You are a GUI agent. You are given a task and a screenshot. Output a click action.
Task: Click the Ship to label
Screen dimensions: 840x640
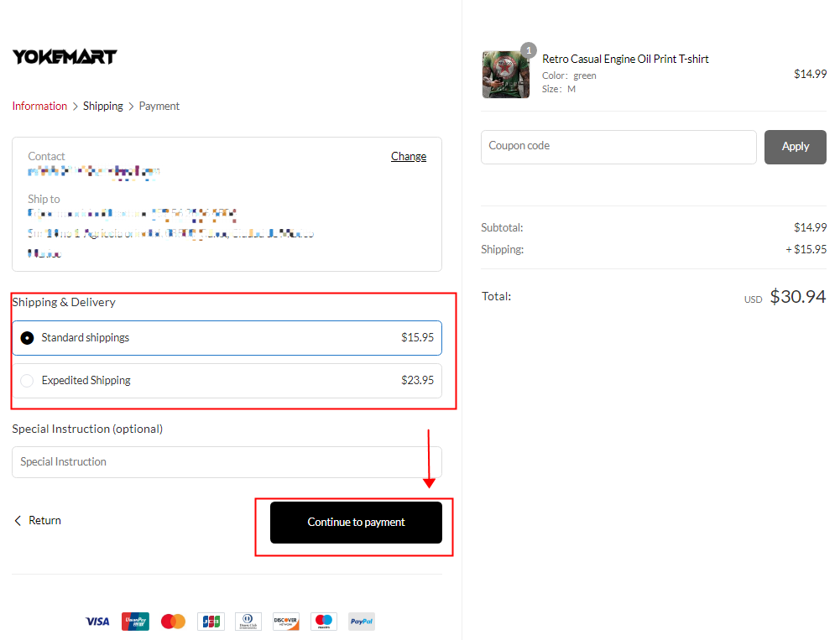click(x=44, y=200)
